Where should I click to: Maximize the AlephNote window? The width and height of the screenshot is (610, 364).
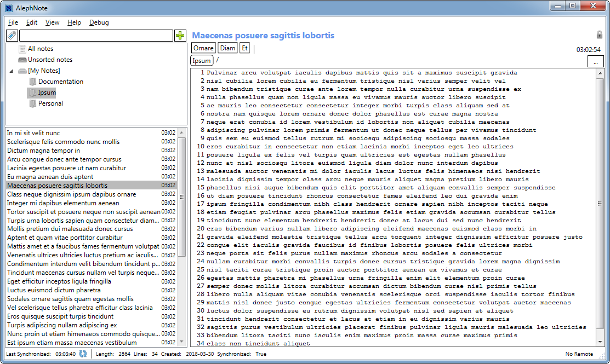click(x=573, y=6)
